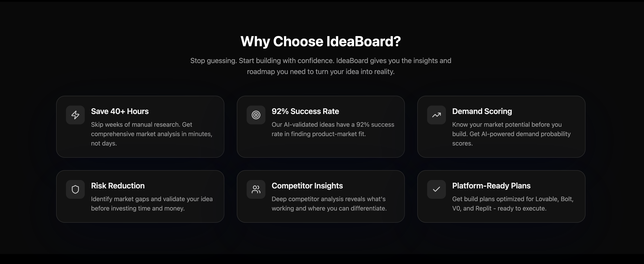The width and height of the screenshot is (644, 264).
Task: Click the Why Choose IdeaBoard heading
Action: [x=321, y=41]
